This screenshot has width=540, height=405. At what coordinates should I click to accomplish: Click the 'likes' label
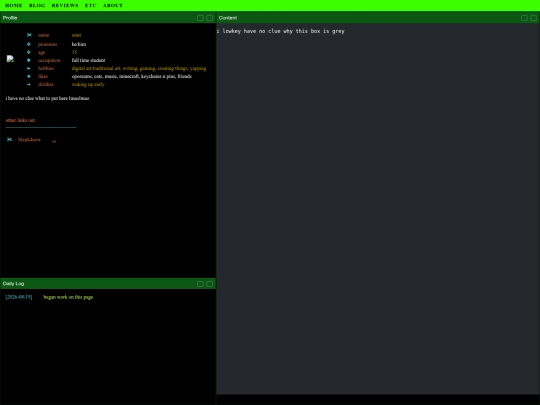pyautogui.click(x=43, y=76)
